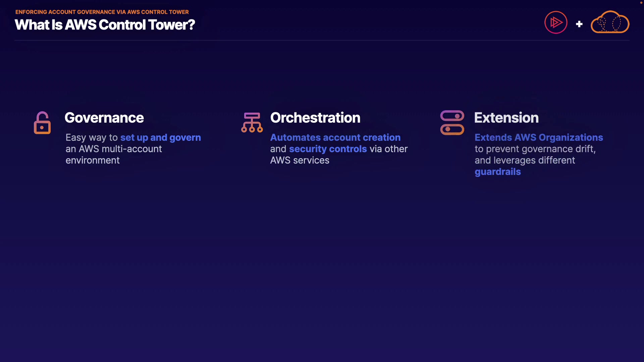644x362 pixels.
Task: Click the Orchestration hierarchy tree icon
Action: [x=252, y=123]
